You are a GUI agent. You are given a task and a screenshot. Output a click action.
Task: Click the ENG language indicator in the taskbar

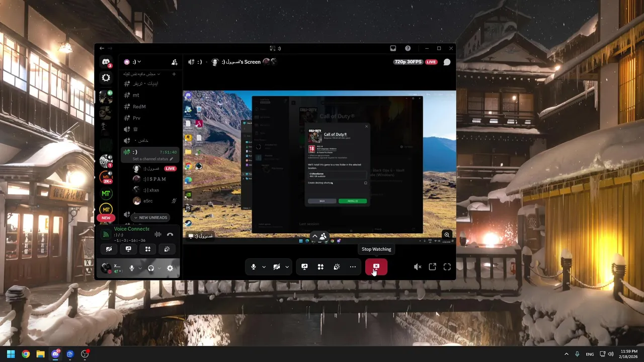(590, 354)
